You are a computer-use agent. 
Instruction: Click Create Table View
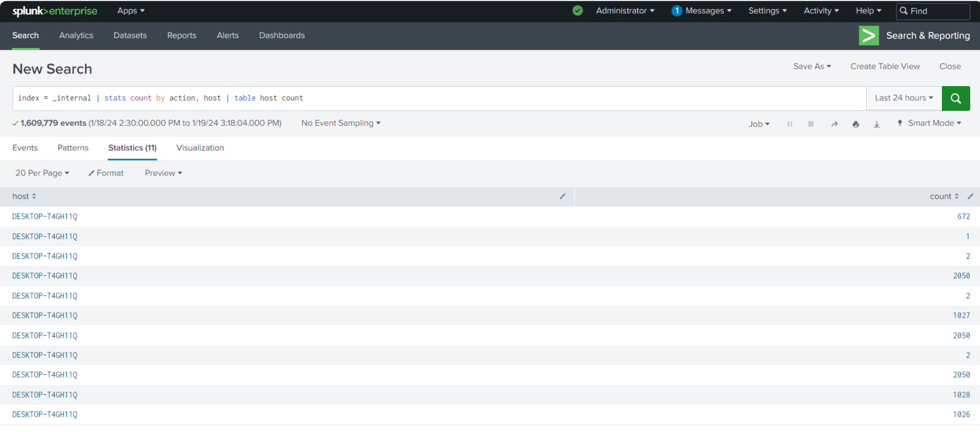point(885,66)
